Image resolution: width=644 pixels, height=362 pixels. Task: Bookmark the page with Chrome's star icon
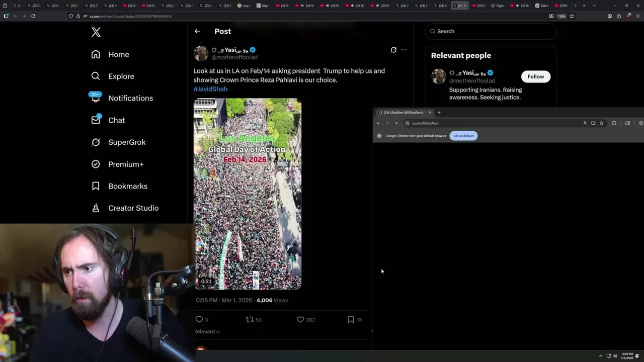pyautogui.click(x=601, y=123)
